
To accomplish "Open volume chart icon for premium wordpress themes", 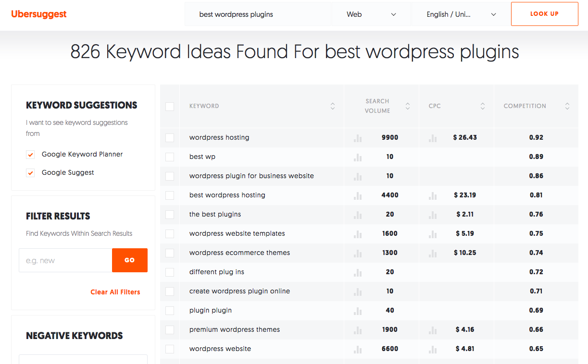I will pos(358,330).
